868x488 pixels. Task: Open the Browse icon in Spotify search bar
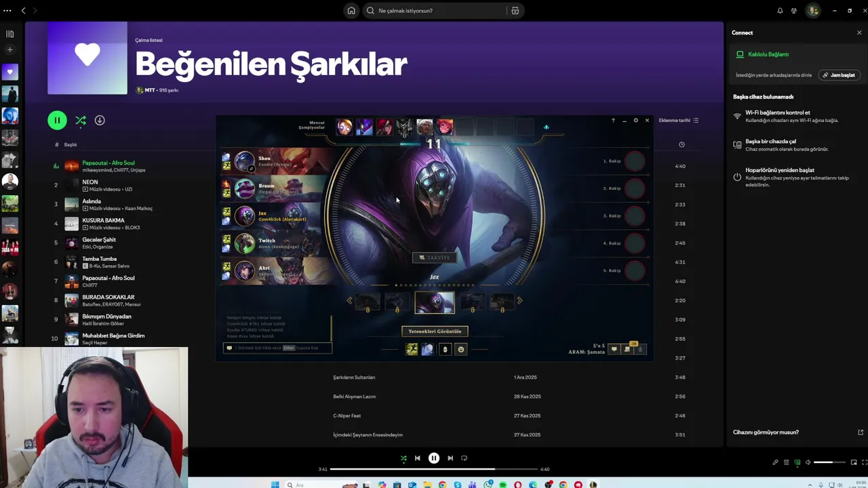(515, 11)
